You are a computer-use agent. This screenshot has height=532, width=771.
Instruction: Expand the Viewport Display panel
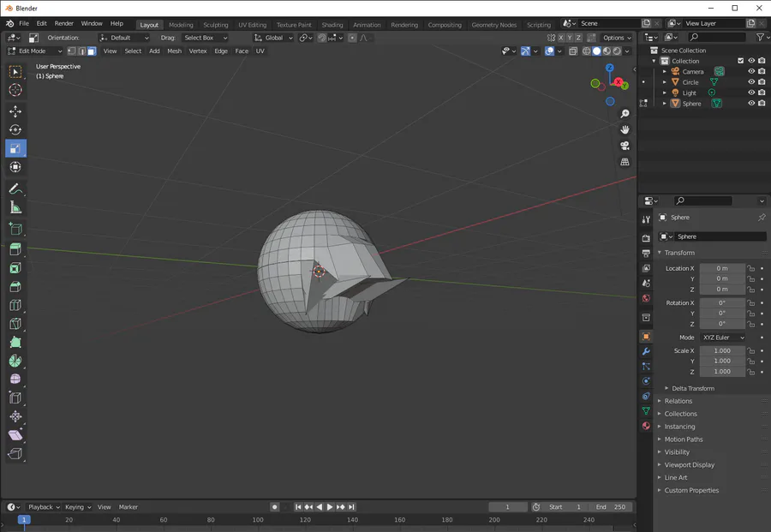[x=690, y=465]
